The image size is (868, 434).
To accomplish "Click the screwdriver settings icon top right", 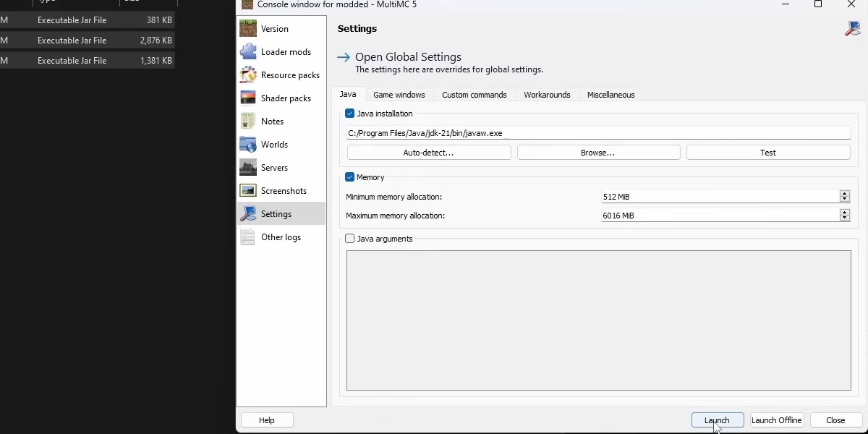I will click(x=852, y=29).
